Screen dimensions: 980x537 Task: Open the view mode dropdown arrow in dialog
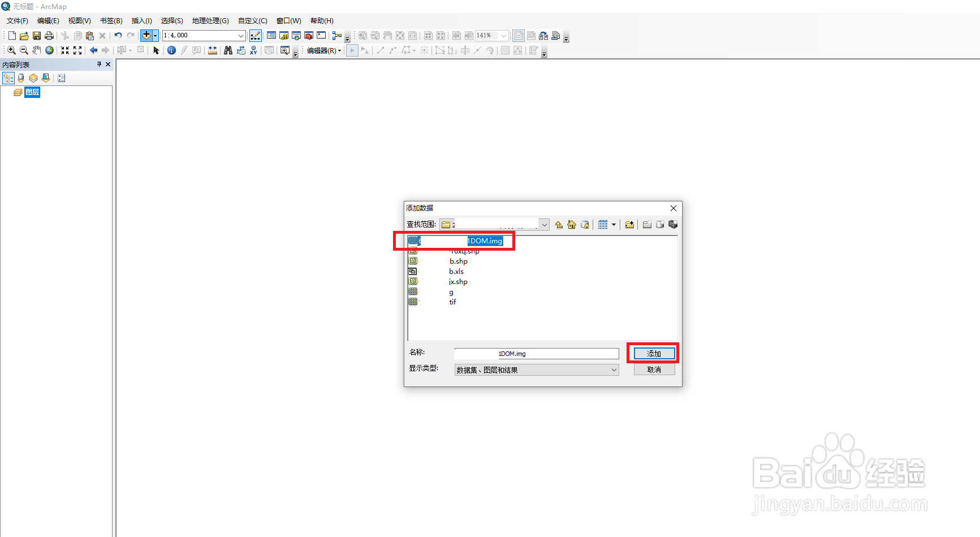(x=614, y=225)
